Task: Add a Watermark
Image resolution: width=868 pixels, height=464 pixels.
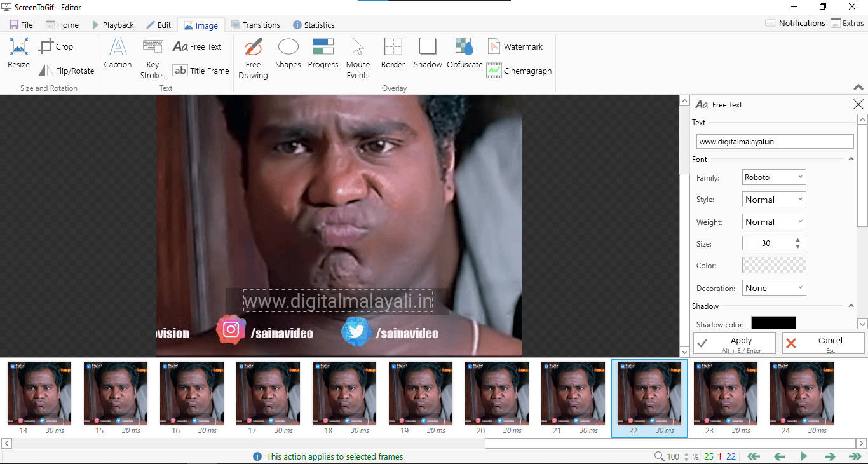Action: click(x=515, y=46)
